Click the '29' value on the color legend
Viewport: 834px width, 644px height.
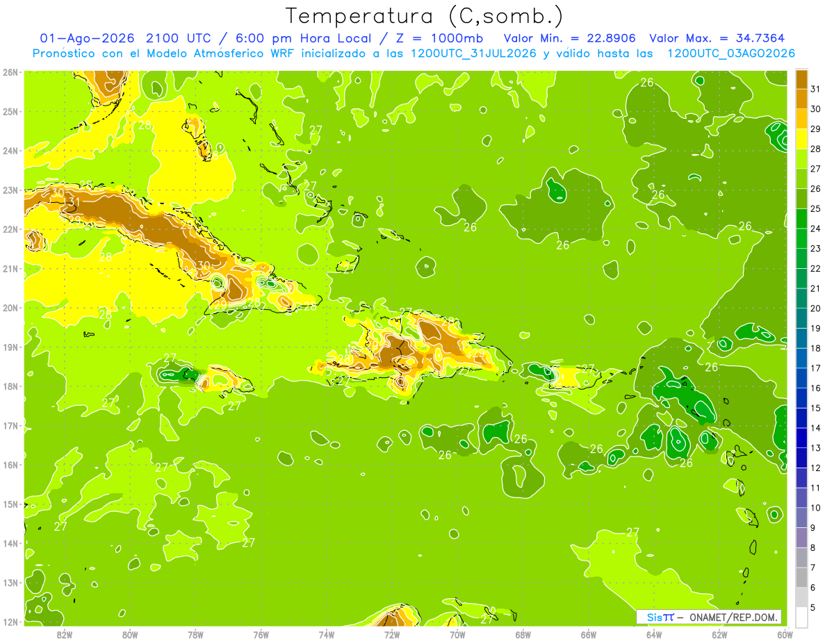816,129
